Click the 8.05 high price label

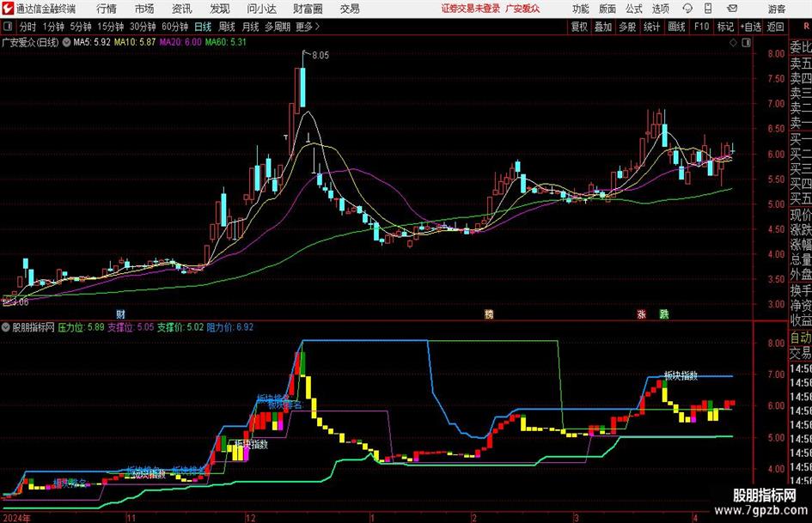tap(320, 55)
